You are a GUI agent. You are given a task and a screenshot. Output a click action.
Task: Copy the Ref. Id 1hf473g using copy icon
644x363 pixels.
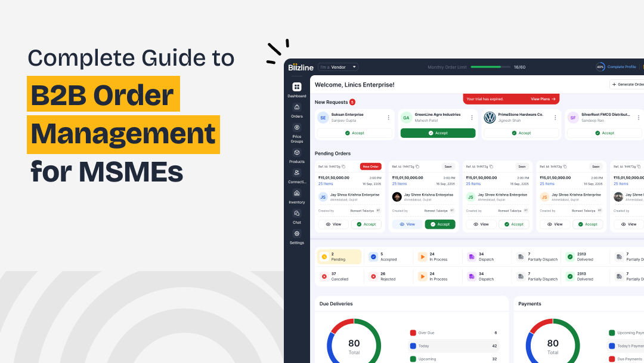tap(343, 167)
